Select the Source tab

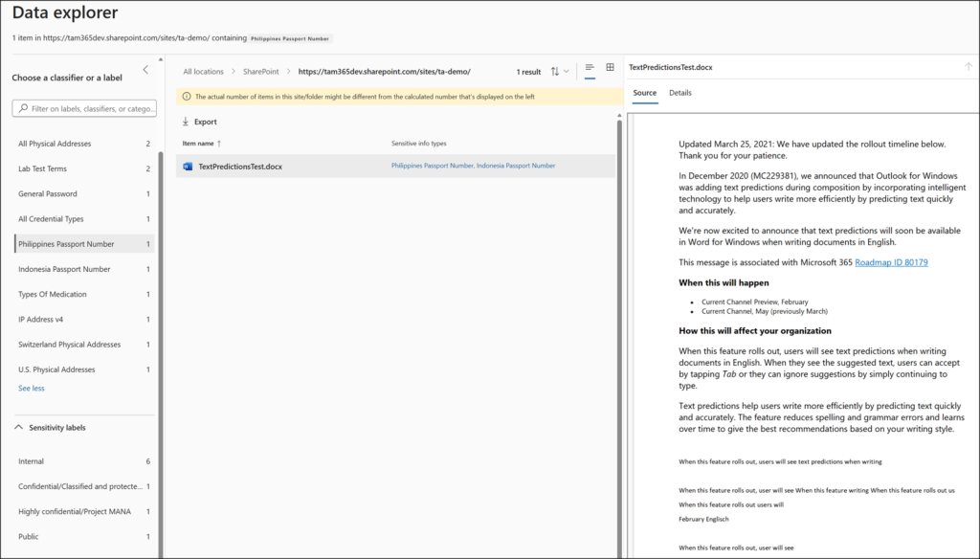point(644,93)
